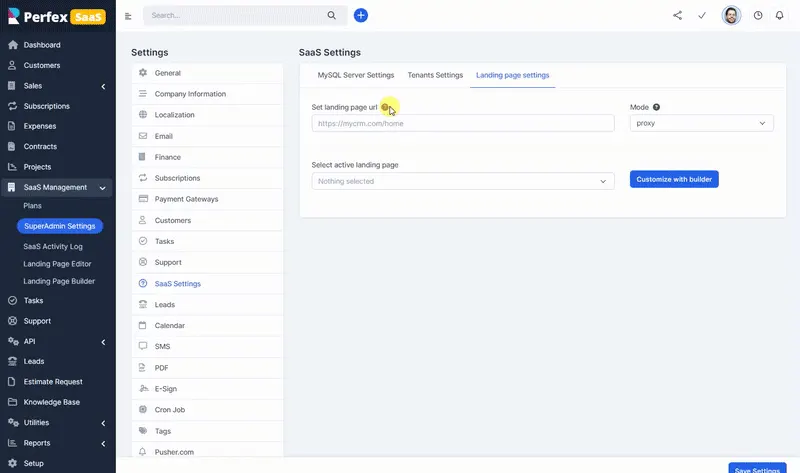Open Select active landing page dropdown

click(x=463, y=181)
